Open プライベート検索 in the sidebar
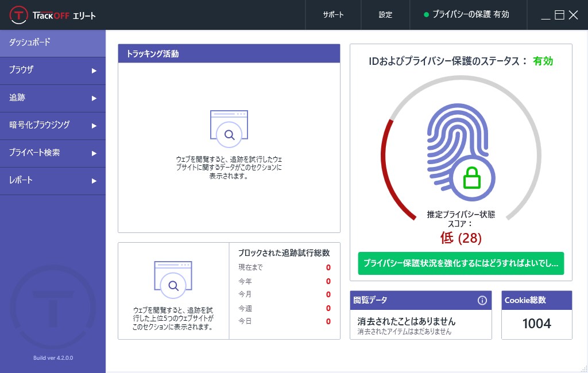588x373 pixels. click(x=53, y=153)
